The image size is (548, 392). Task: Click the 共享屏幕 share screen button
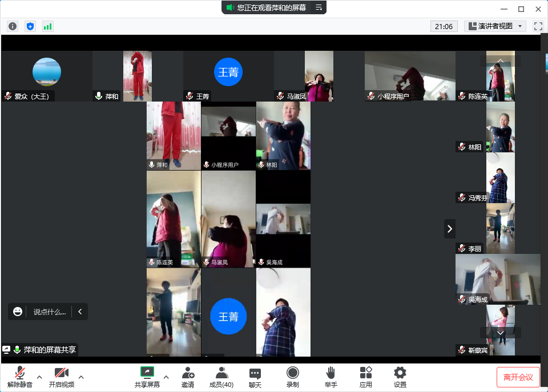pyautogui.click(x=147, y=377)
